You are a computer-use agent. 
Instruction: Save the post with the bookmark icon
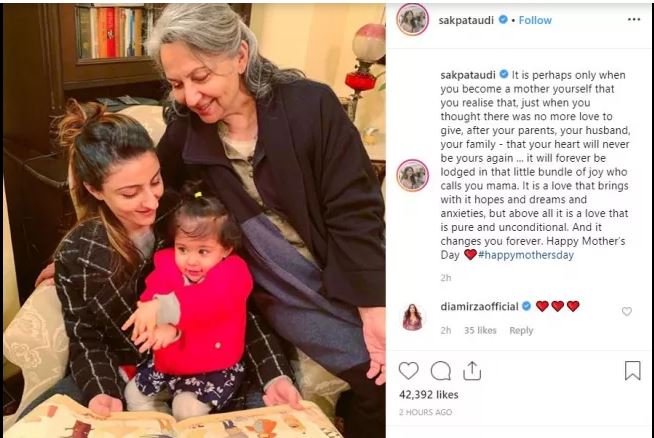[632, 370]
